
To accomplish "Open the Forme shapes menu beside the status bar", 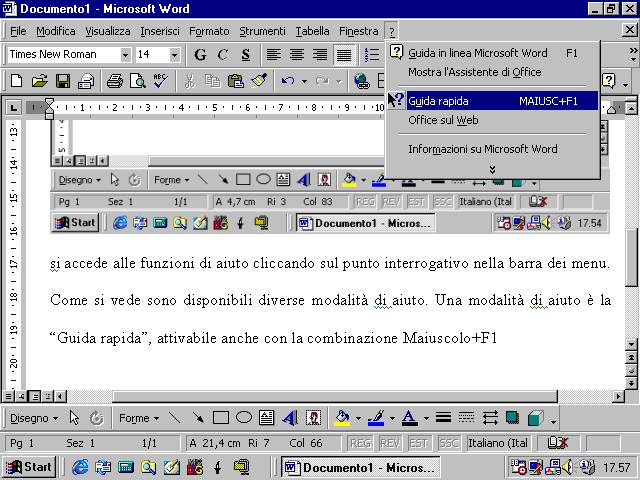I will coord(139,418).
